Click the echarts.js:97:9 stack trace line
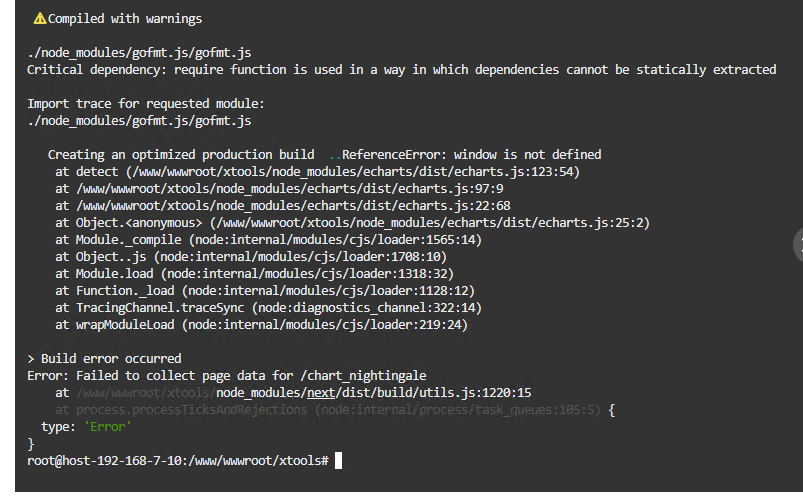 [279, 188]
